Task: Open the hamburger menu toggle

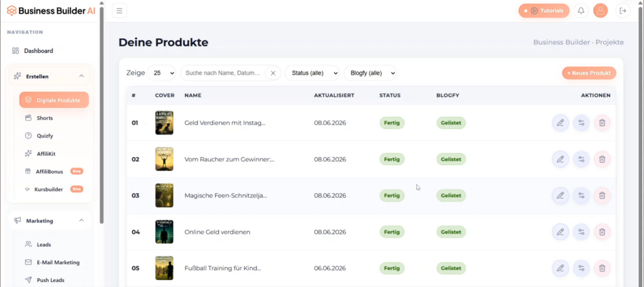Action: click(x=119, y=11)
